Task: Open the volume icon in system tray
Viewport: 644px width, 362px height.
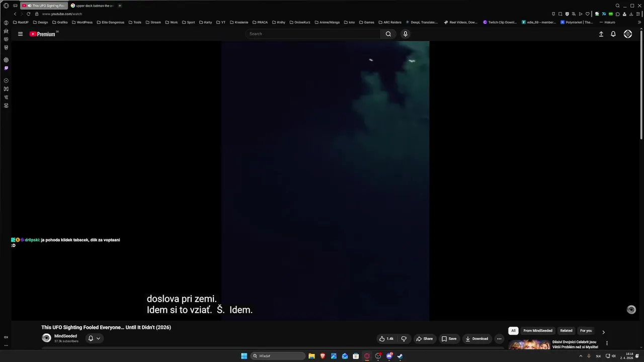Action: tap(614, 356)
